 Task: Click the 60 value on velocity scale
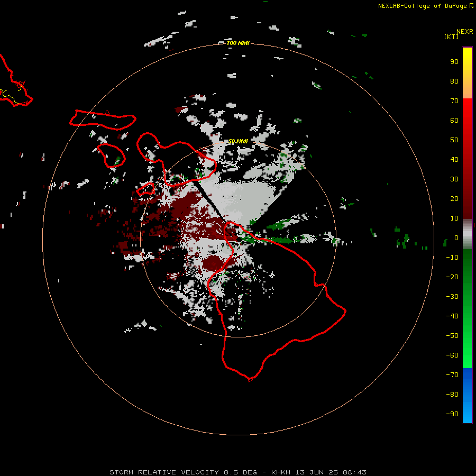pyautogui.click(x=454, y=120)
